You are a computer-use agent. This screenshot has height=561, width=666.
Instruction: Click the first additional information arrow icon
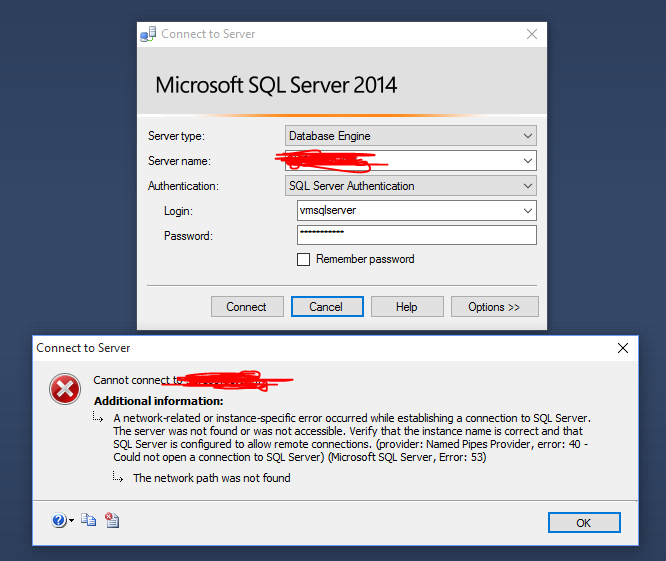coord(98,417)
